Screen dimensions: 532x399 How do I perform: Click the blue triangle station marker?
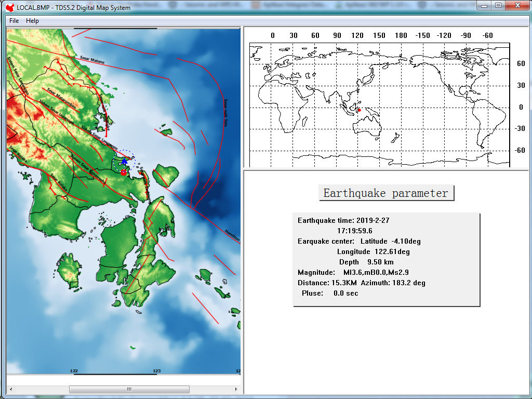point(124,162)
